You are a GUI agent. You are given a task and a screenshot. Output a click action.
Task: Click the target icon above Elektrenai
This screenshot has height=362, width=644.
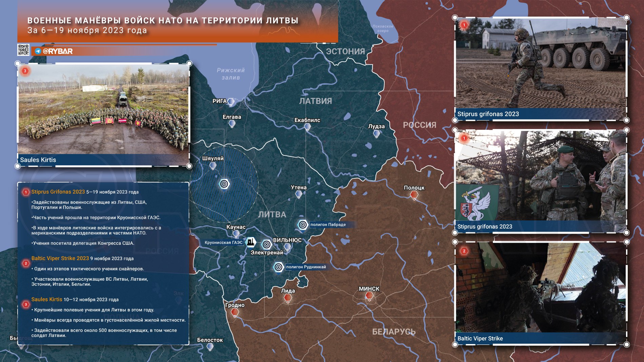(x=267, y=244)
